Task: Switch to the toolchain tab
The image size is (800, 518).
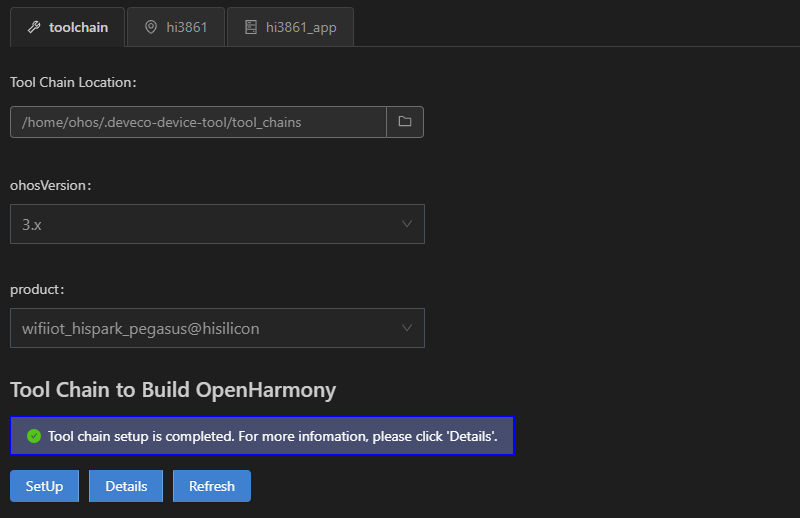Action: pos(67,27)
